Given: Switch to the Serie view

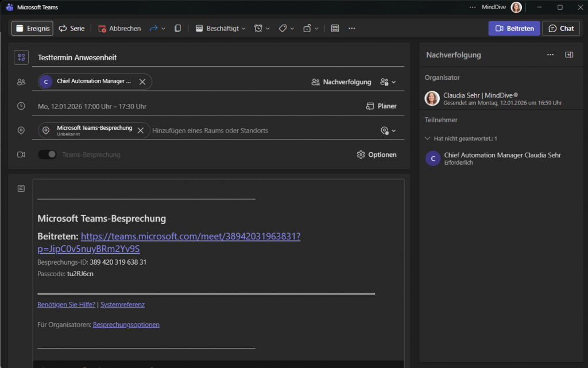Looking at the screenshot, I should (71, 28).
